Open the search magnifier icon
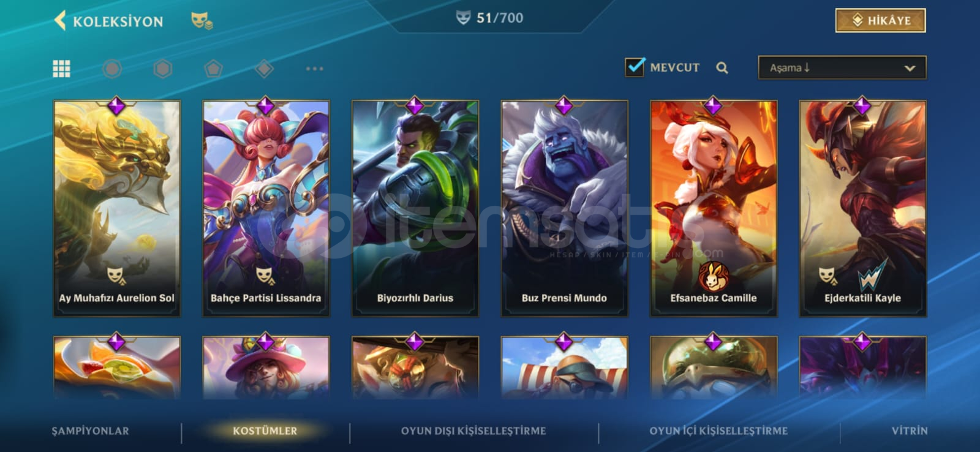 click(x=722, y=68)
